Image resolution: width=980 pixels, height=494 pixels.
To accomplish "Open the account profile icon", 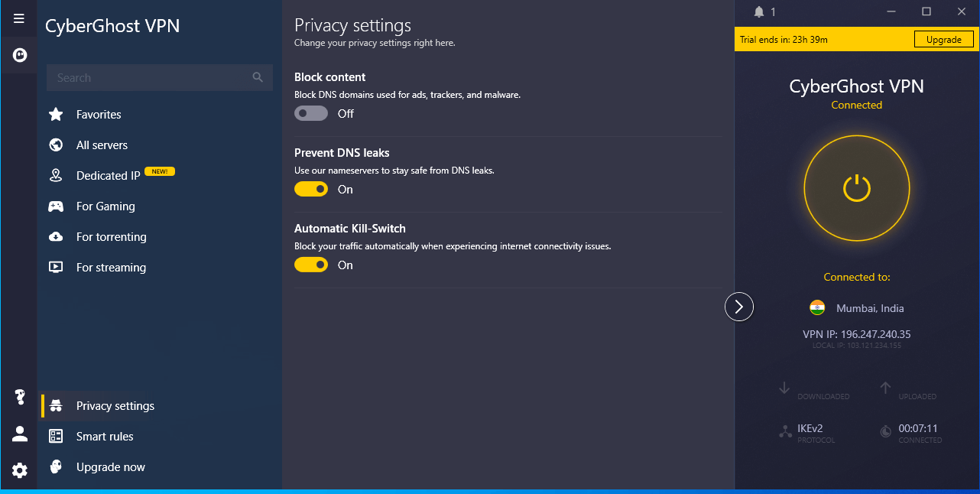I will coord(20,434).
